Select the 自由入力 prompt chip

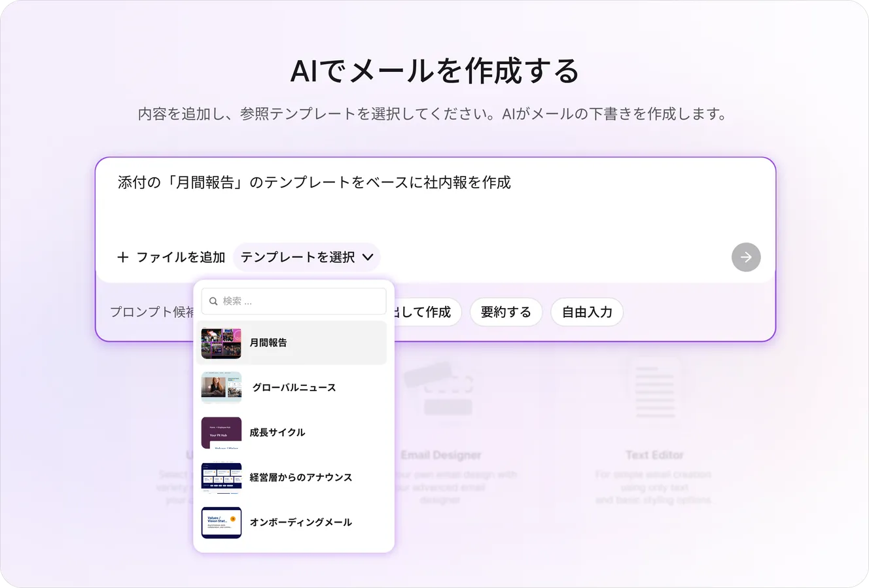(587, 312)
